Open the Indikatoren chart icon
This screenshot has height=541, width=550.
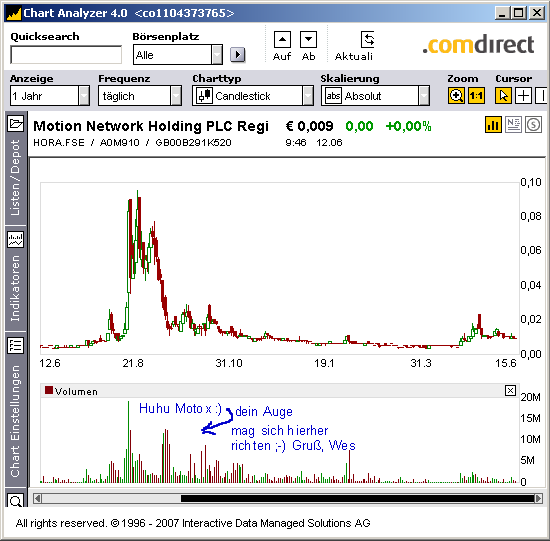pyautogui.click(x=15, y=240)
